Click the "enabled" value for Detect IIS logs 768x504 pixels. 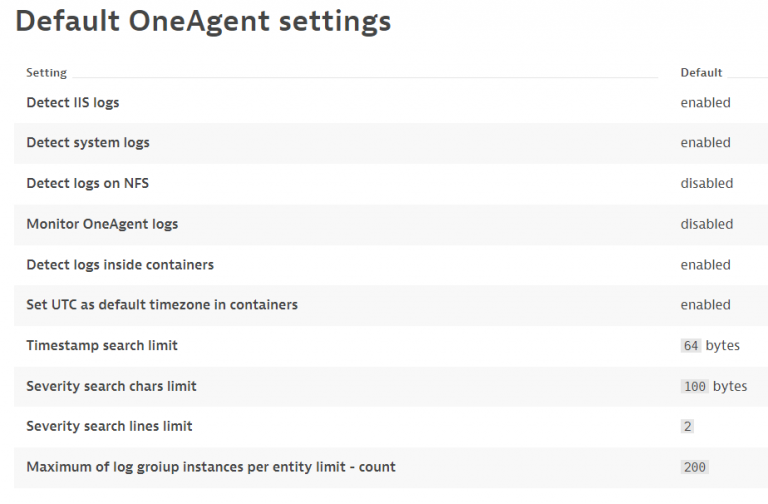(705, 102)
